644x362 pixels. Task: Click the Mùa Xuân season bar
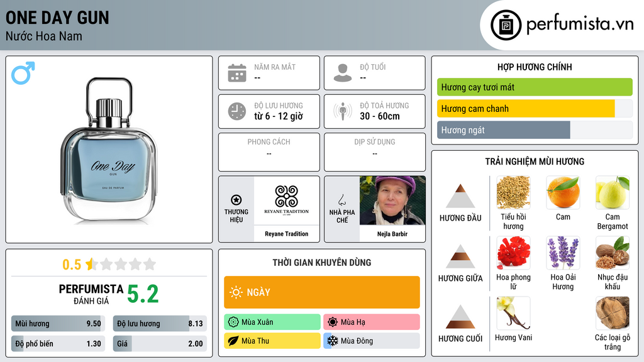pos(272,322)
